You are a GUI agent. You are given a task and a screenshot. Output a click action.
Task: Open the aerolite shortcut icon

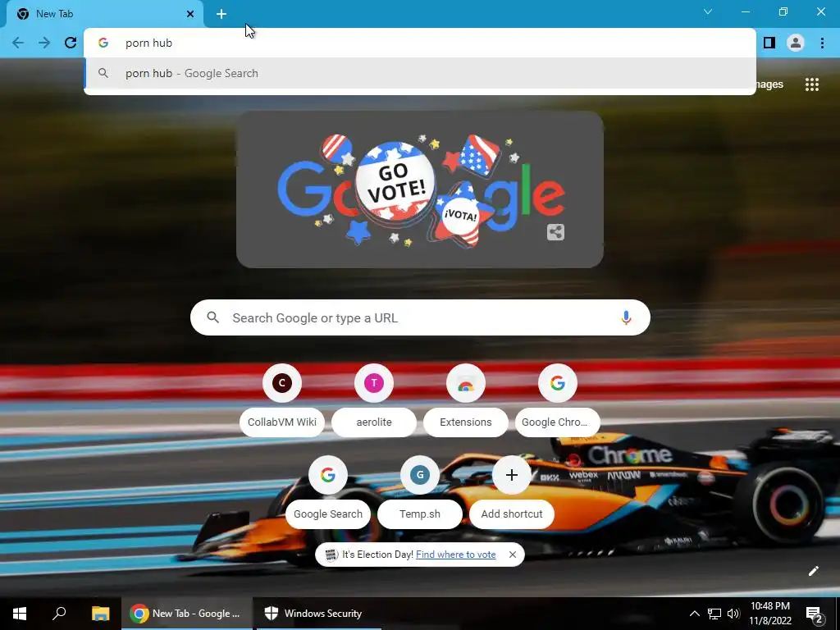pos(374,383)
